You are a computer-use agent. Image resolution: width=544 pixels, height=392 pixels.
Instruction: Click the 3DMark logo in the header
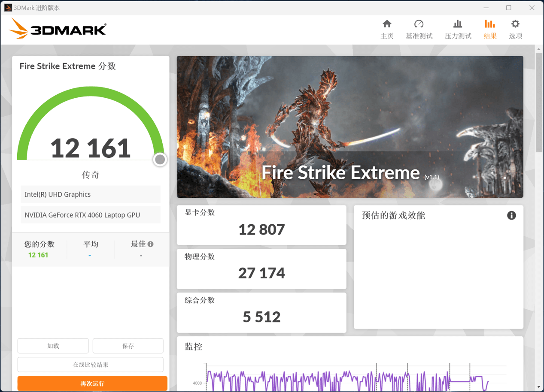(58, 29)
